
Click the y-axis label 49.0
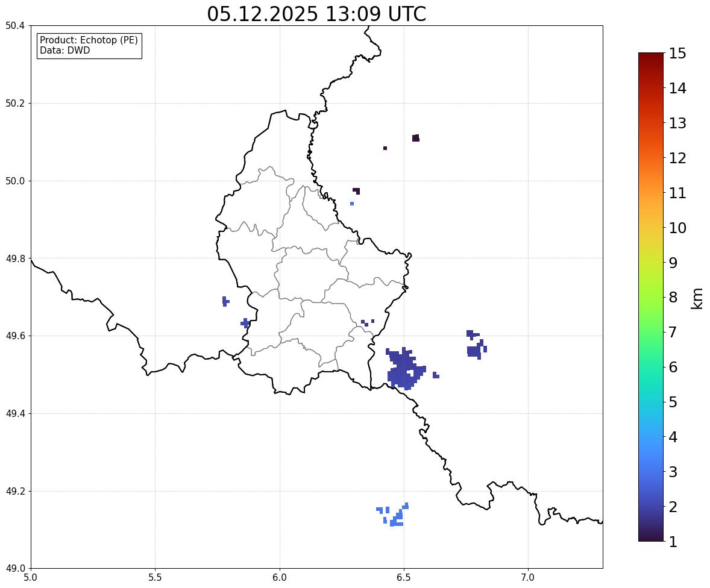pyautogui.click(x=15, y=569)
